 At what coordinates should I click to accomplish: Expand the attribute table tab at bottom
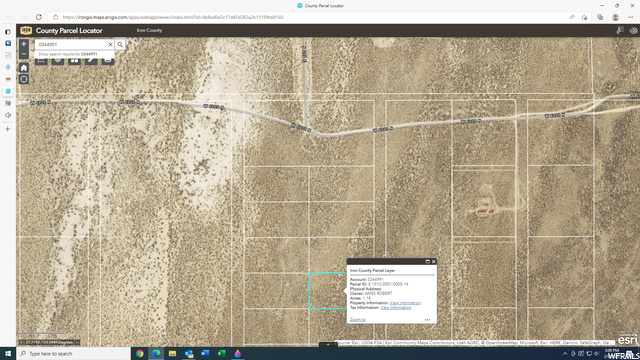click(x=328, y=345)
